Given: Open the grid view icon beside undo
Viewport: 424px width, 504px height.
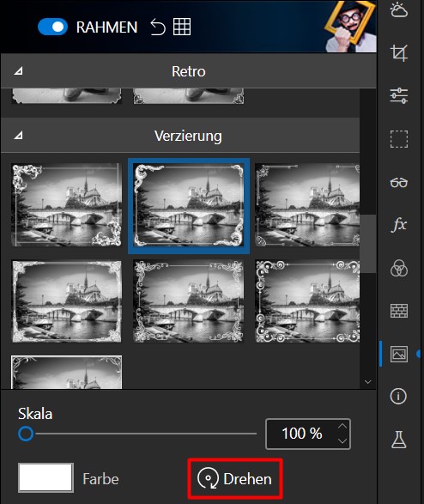Looking at the screenshot, I should (x=182, y=27).
